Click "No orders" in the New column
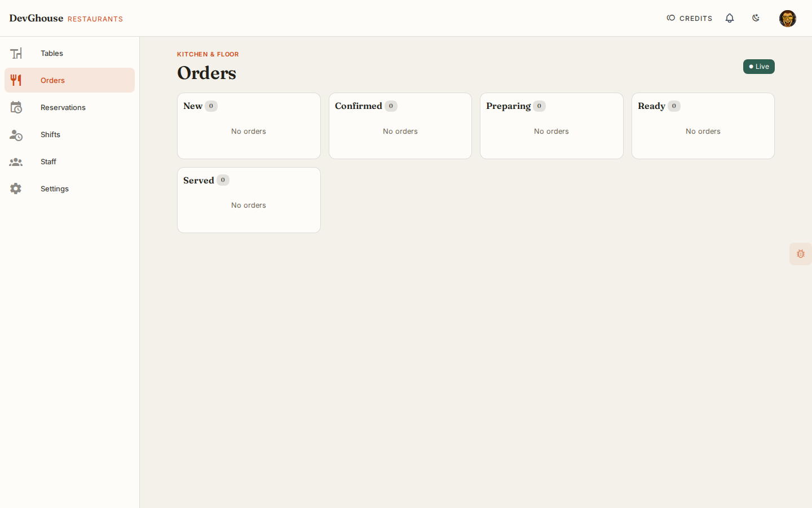The image size is (812, 508). click(249, 132)
